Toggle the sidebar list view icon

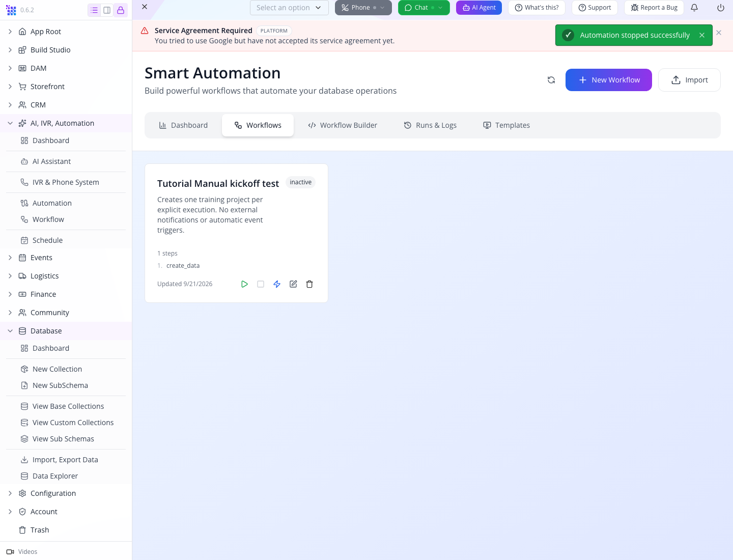[x=94, y=10]
